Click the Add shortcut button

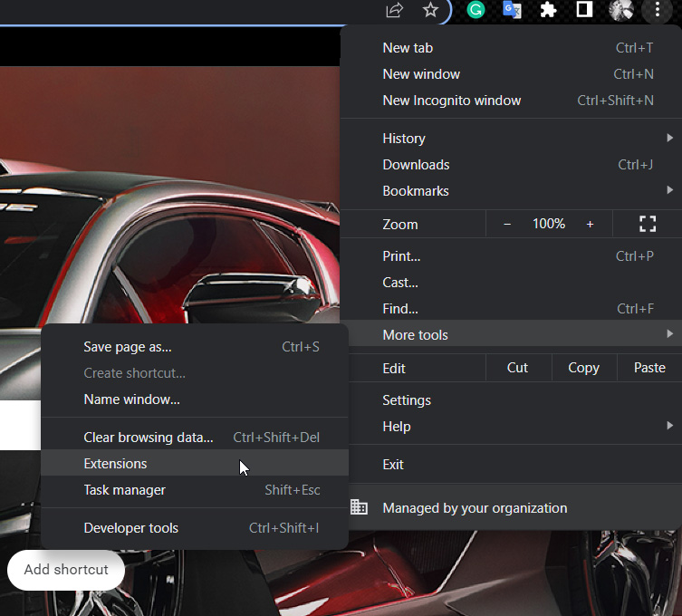click(x=66, y=570)
